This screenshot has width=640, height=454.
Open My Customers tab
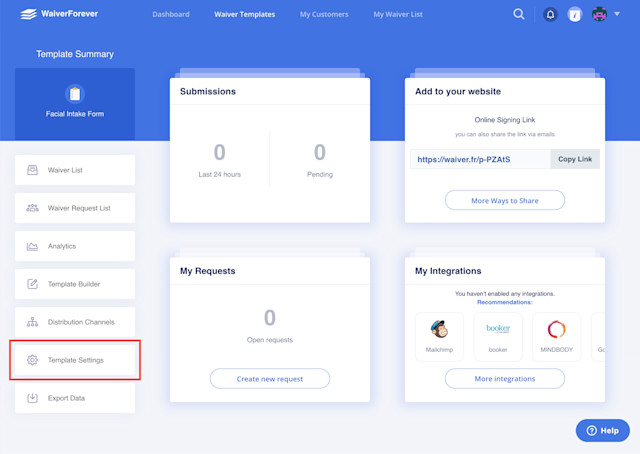point(324,14)
